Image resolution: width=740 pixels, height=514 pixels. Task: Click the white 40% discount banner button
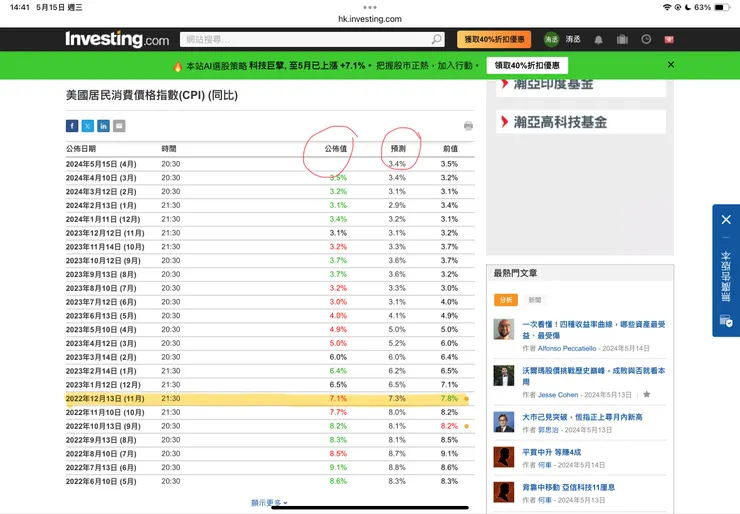click(x=527, y=65)
